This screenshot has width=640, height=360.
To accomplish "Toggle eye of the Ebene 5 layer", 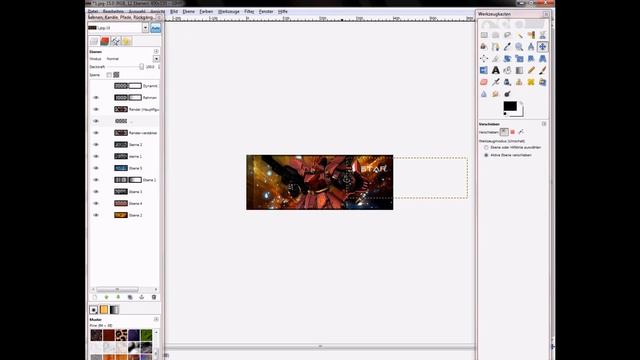I will [x=96, y=168].
